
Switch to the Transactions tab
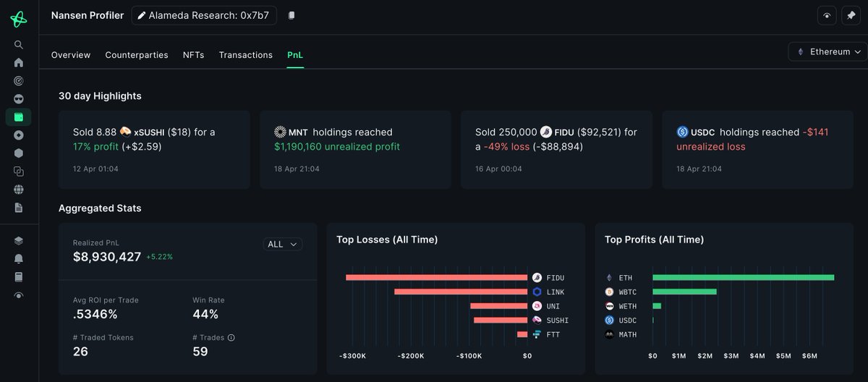246,55
